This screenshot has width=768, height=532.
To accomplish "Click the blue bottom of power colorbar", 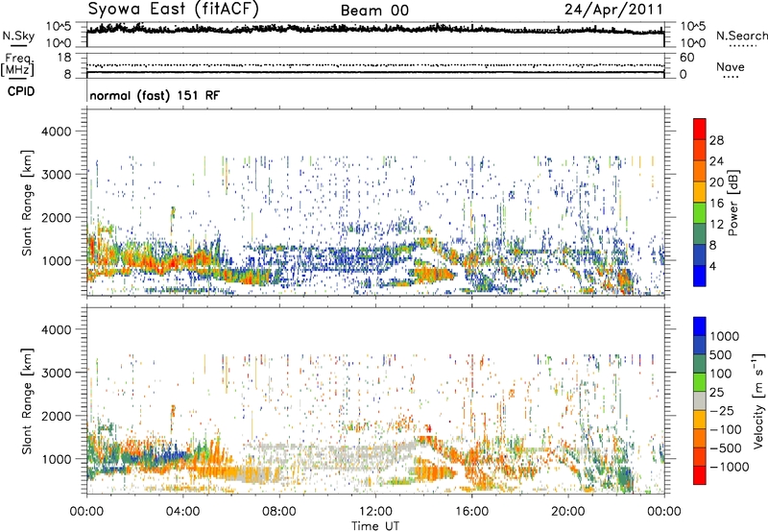I will (x=700, y=276).
